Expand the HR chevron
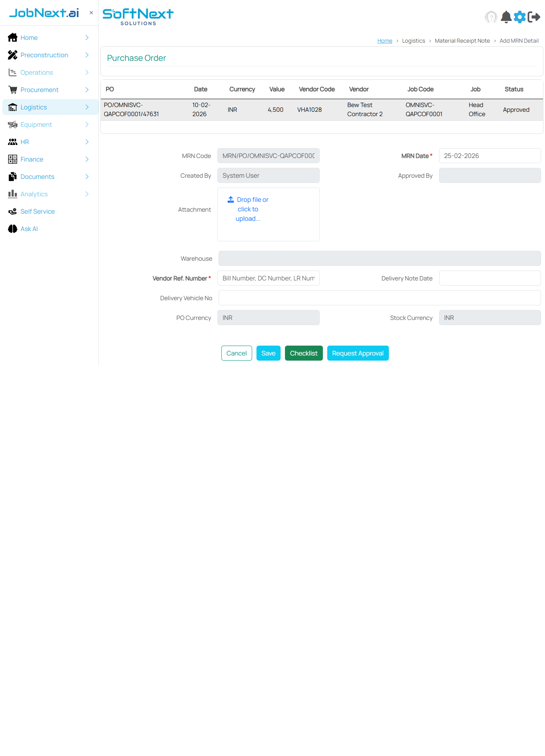 (87, 142)
